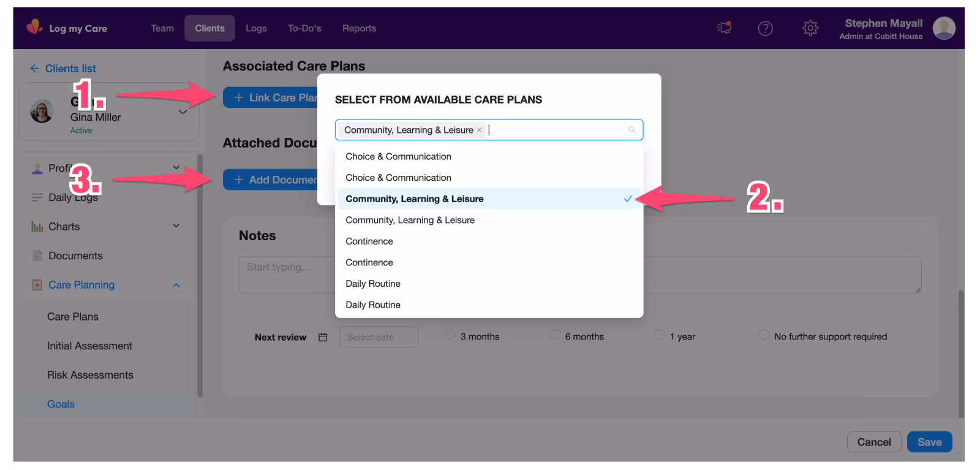Open the Logs tab
The width and height of the screenshot is (980, 470).
point(256,28)
